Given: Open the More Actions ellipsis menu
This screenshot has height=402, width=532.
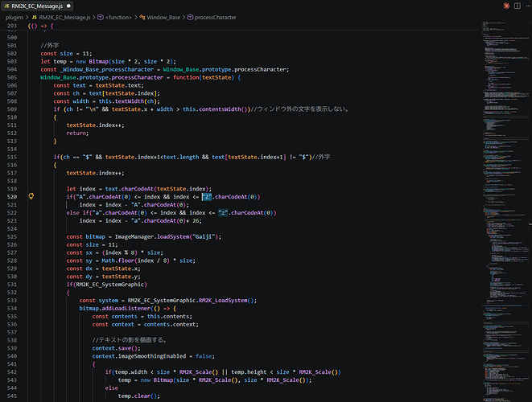Looking at the screenshot, I should point(528,6).
